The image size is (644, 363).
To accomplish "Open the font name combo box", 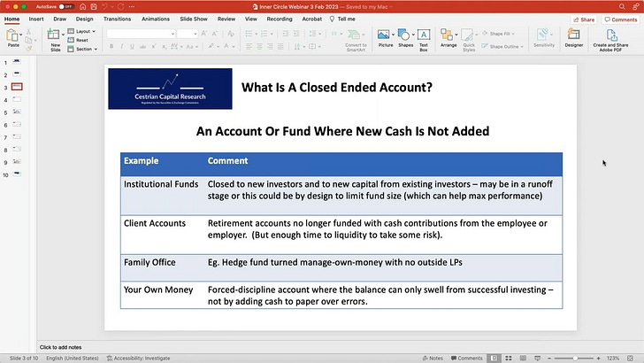I will tap(141, 34).
